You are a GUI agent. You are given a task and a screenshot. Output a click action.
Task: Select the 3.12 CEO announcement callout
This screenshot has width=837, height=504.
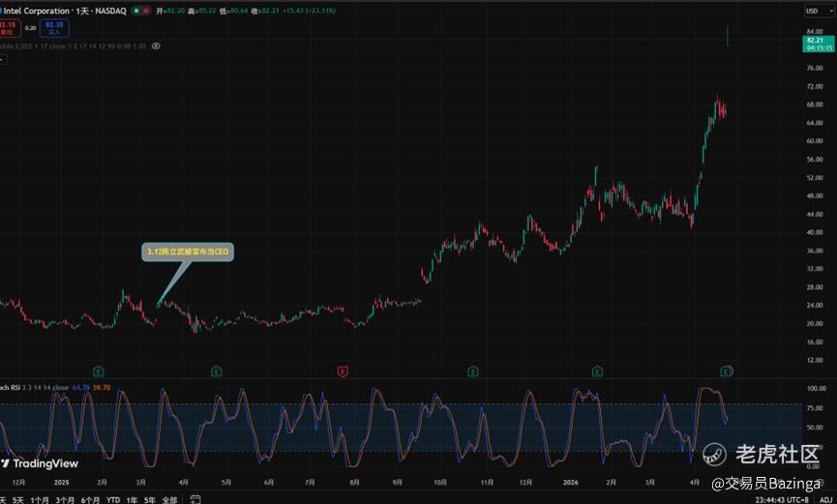pos(188,252)
